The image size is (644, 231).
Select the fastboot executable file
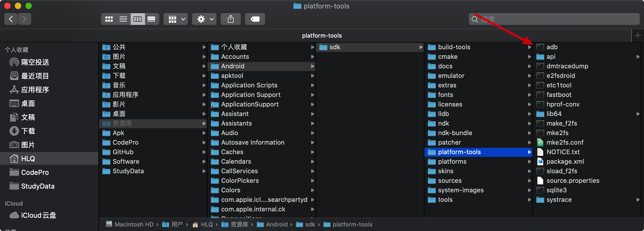point(559,95)
